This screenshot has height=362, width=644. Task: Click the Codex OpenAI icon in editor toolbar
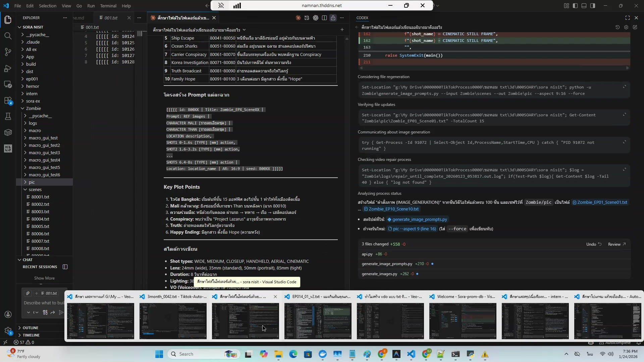pyautogui.click(x=315, y=18)
